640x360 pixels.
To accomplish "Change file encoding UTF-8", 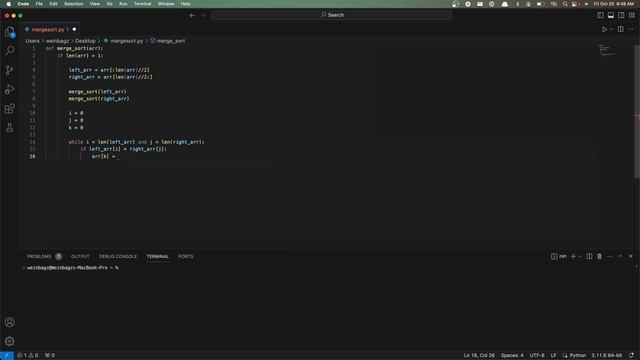I will point(537,356).
